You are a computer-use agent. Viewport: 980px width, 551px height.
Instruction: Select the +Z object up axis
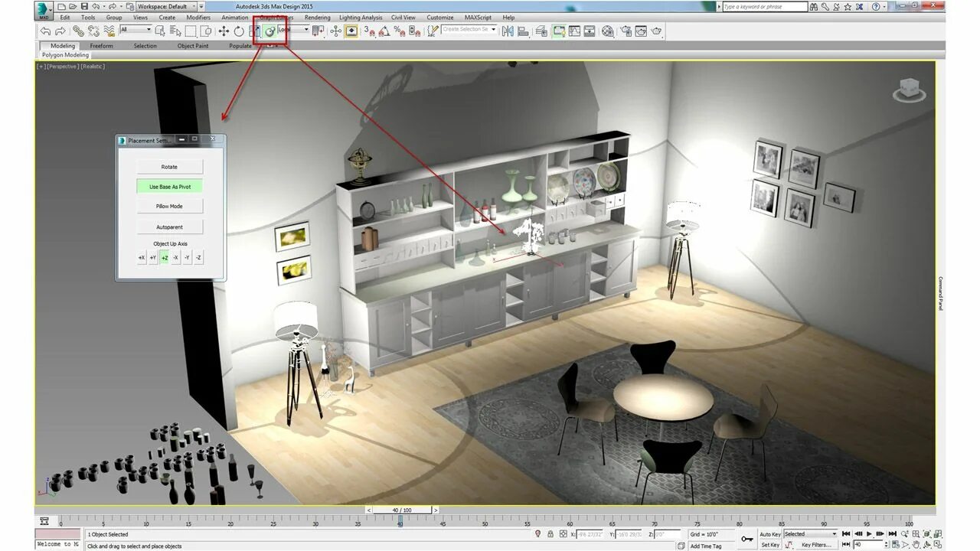(x=164, y=258)
